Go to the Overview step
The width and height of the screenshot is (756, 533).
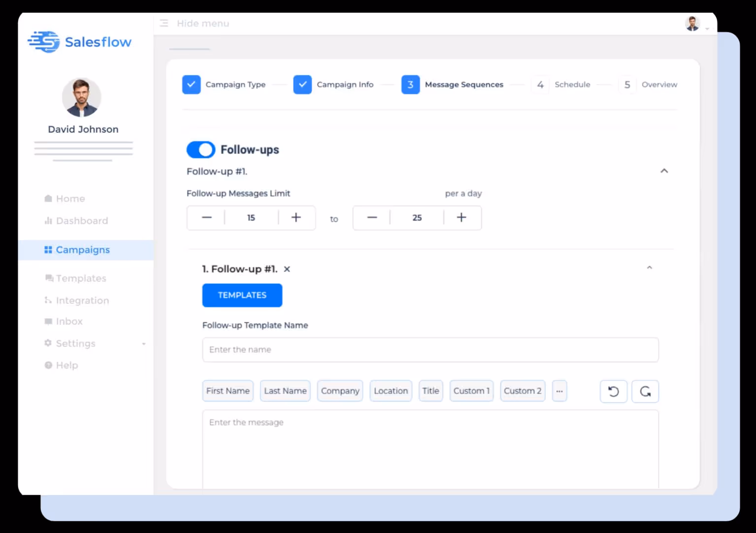(659, 84)
